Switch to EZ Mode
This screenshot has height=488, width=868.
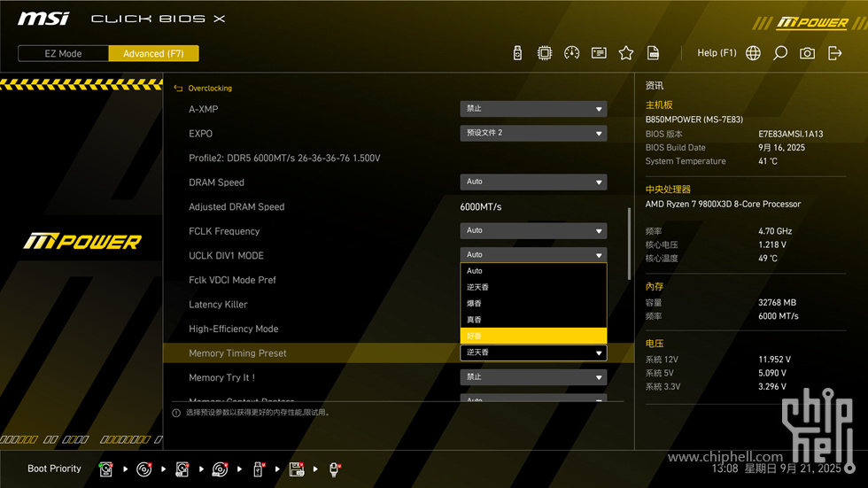(63, 54)
